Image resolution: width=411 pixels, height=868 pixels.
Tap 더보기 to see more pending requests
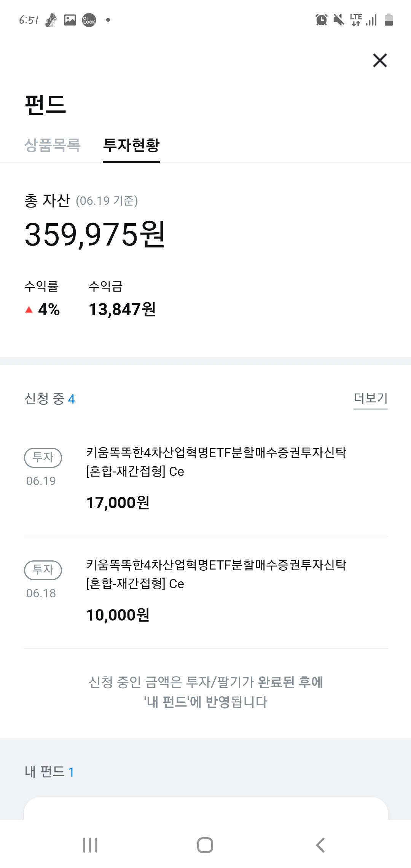pyautogui.click(x=371, y=398)
